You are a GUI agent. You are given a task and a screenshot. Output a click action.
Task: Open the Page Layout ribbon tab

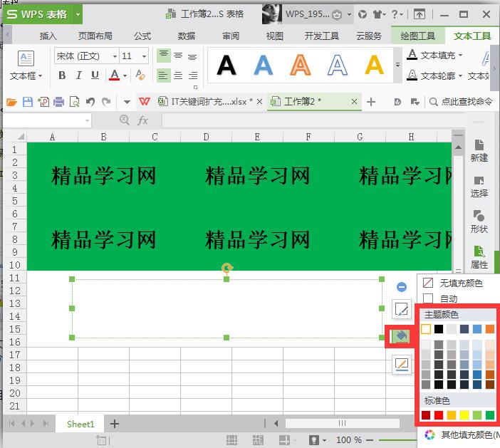(x=95, y=36)
